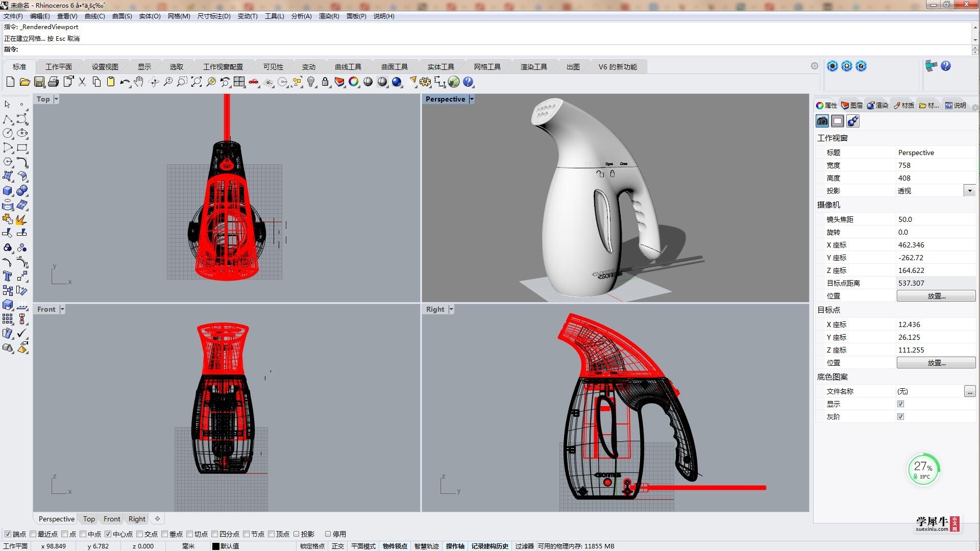Toggle the 垂点 osnap checkbox
Image resolution: width=980 pixels, height=551 pixels.
165,534
